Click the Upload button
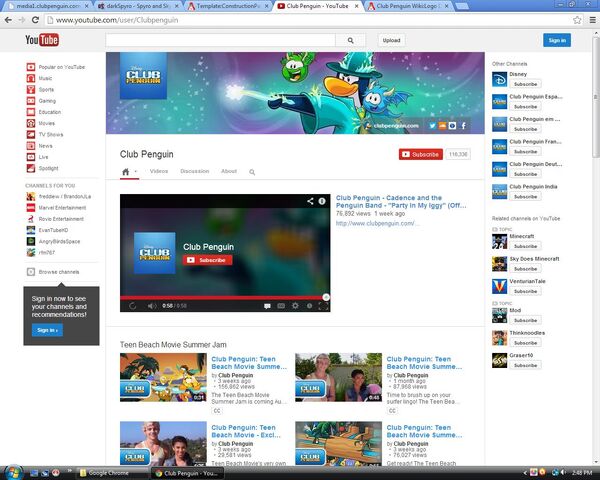 coord(391,40)
